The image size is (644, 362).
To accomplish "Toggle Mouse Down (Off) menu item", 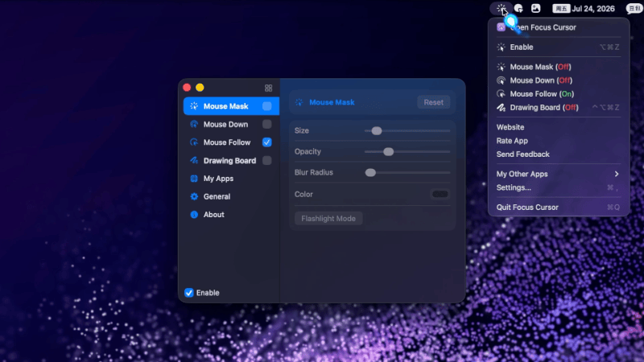I will click(x=559, y=80).
